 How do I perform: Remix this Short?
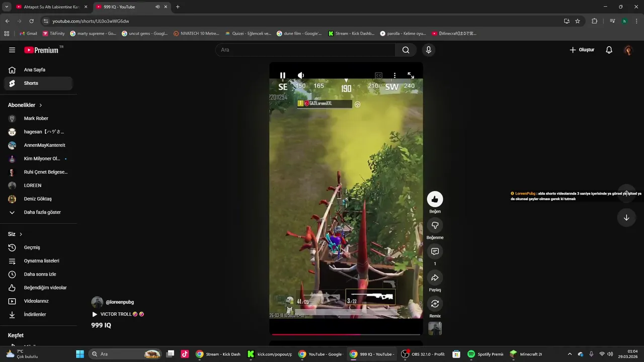click(x=435, y=304)
